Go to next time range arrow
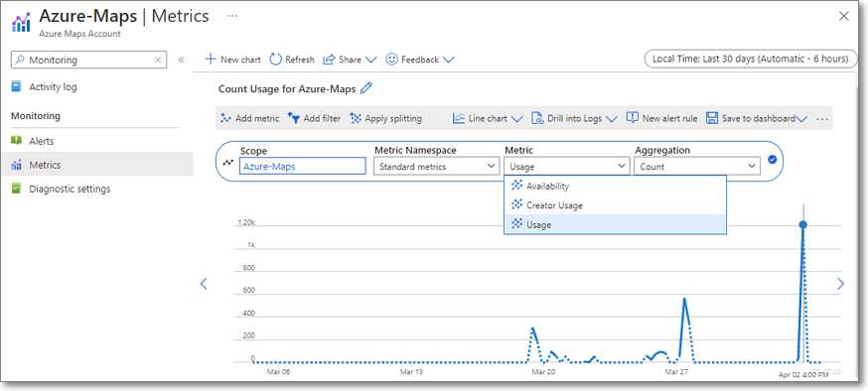Screen dimensions: 868x391 840,284
